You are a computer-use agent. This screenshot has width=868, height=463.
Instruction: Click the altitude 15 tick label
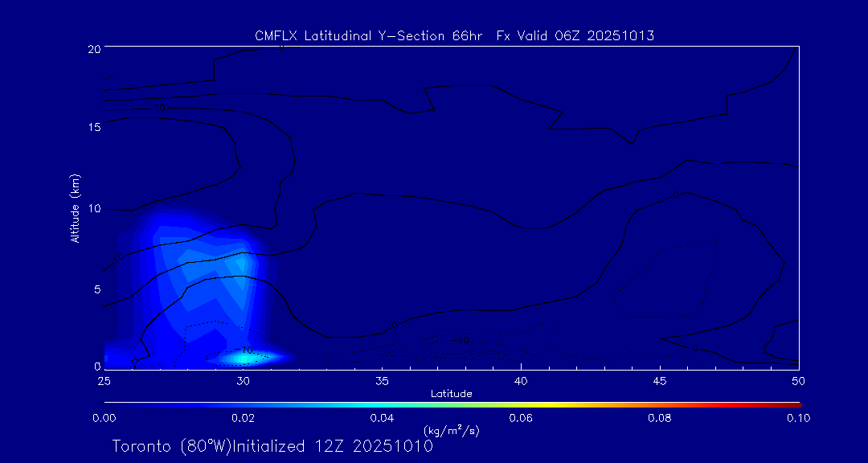click(93, 128)
